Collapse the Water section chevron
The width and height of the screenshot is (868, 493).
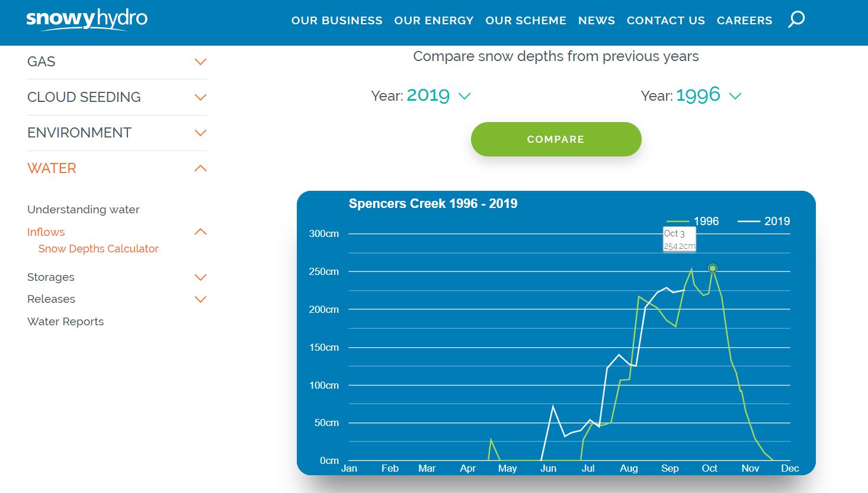[200, 168]
